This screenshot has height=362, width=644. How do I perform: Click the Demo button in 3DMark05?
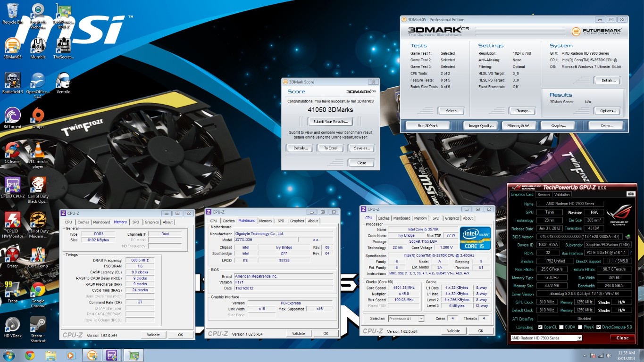coord(607,126)
